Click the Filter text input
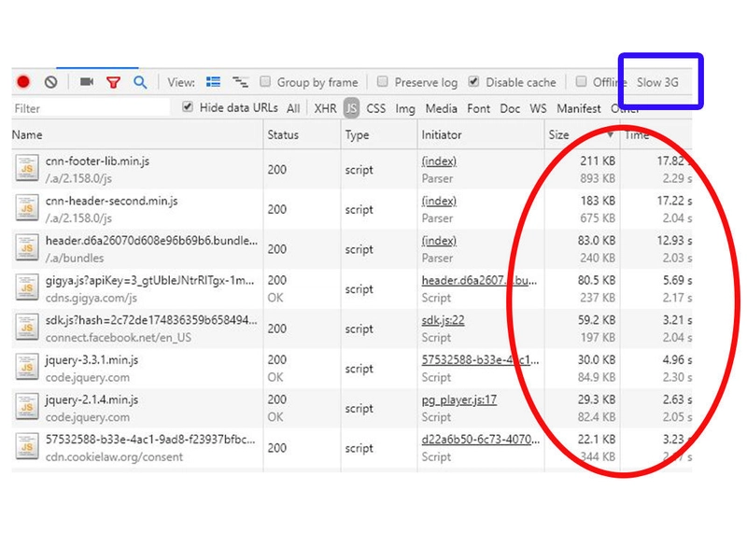Screen dimensions: 747x560 click(x=91, y=108)
